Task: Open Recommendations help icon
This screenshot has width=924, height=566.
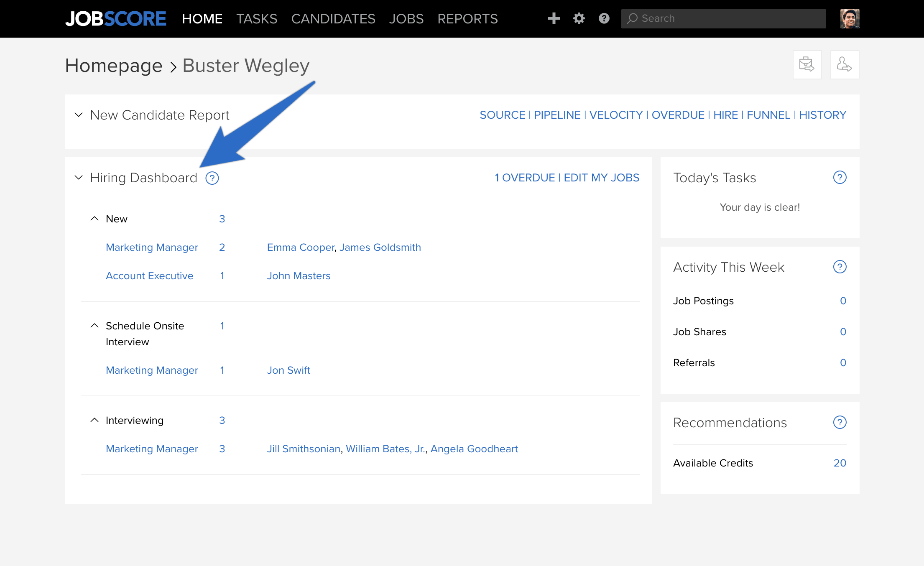Action: click(x=840, y=423)
